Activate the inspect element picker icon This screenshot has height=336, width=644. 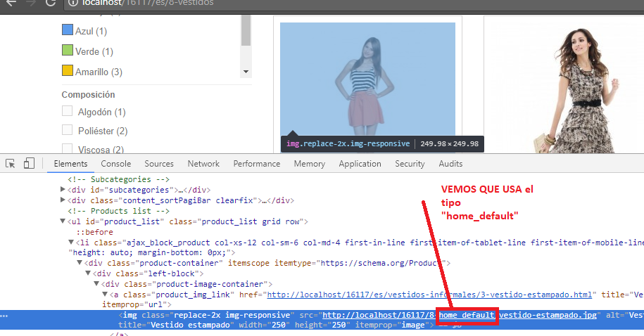(11, 164)
